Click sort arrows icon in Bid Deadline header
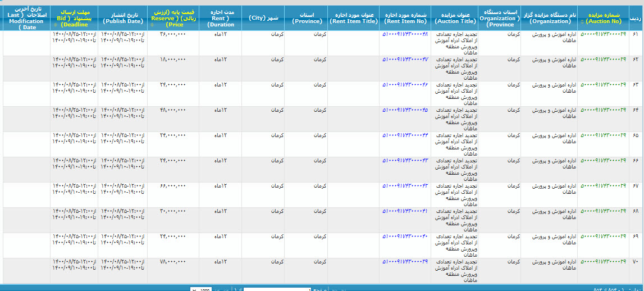Screen dimensions: 644x291 pos(56,25)
